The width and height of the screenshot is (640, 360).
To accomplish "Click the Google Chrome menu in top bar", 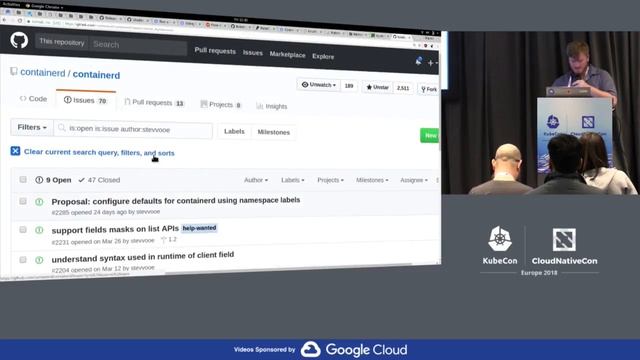I will pos(45,7).
